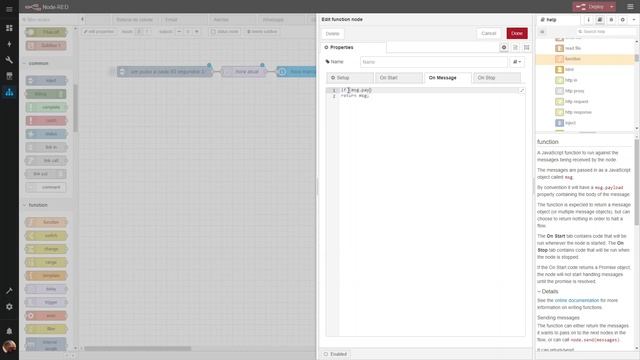640x360 pixels.
Task: Click the Deploy button
Action: click(x=590, y=7)
